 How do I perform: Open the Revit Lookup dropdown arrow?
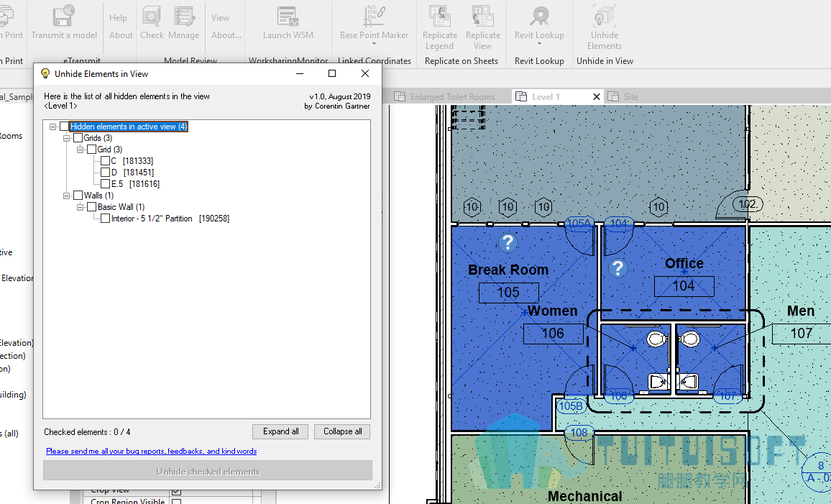click(x=540, y=43)
